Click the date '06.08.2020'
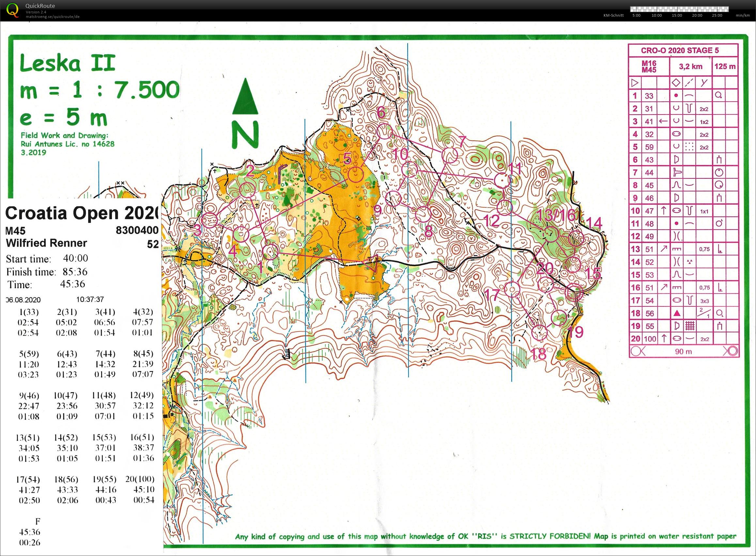This screenshot has width=756, height=556. 23,300
